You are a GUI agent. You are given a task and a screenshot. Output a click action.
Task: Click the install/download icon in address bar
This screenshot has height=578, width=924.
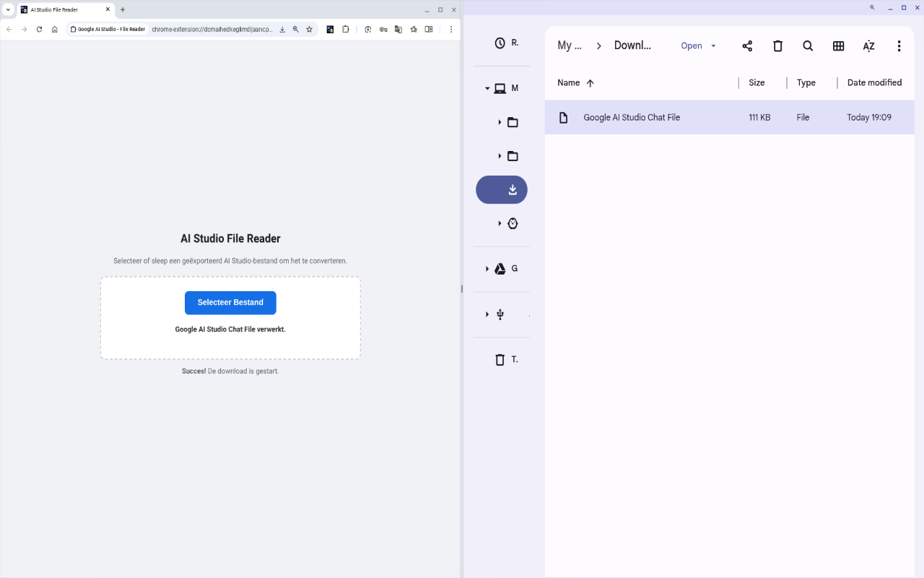click(282, 30)
